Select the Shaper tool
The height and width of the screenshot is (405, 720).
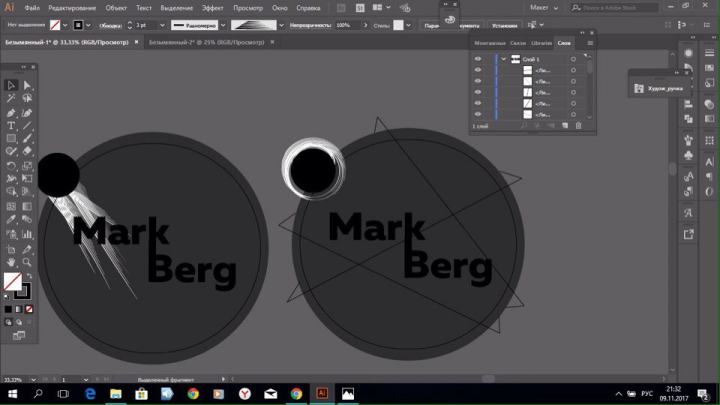click(11, 151)
